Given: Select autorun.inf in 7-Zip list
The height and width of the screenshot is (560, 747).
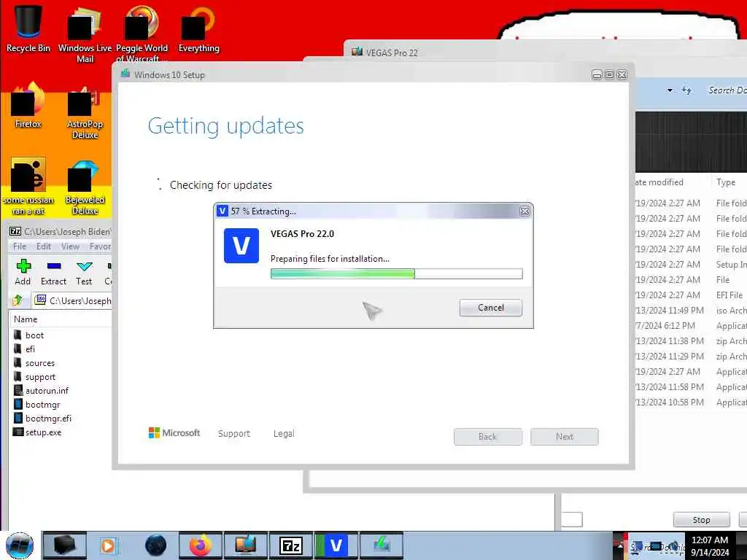Looking at the screenshot, I should (47, 391).
